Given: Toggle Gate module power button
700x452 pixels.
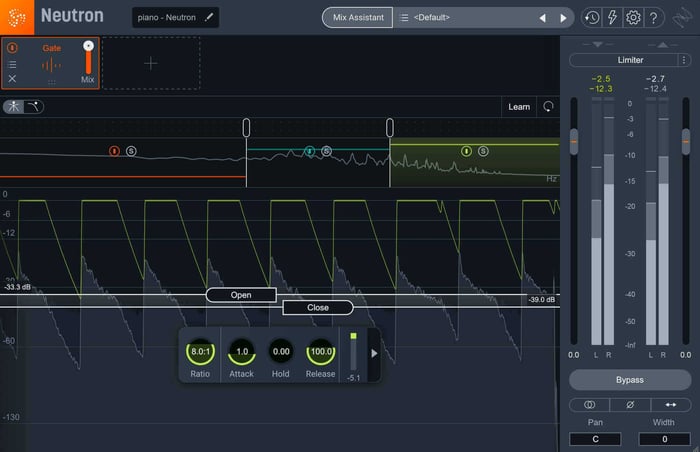Looking at the screenshot, I should click(x=12, y=47).
